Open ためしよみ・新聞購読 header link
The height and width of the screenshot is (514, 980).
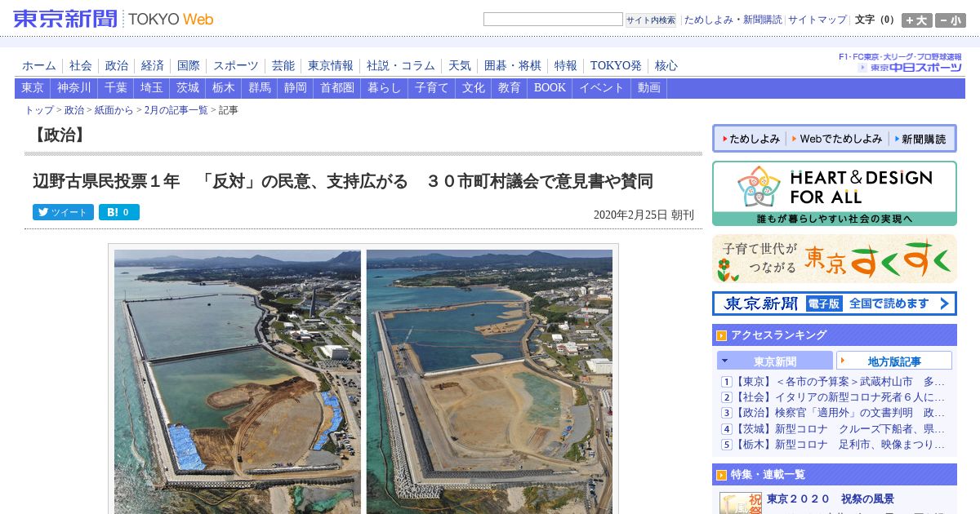[733, 20]
